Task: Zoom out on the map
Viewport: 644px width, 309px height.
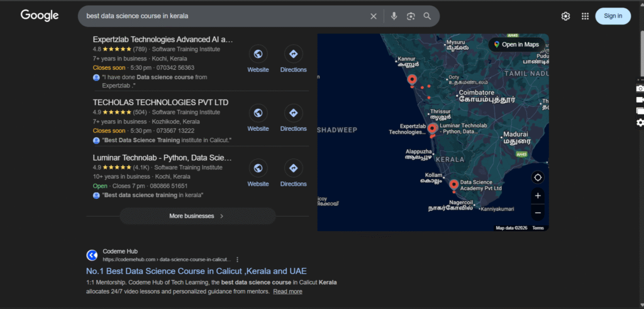Action: [538, 213]
